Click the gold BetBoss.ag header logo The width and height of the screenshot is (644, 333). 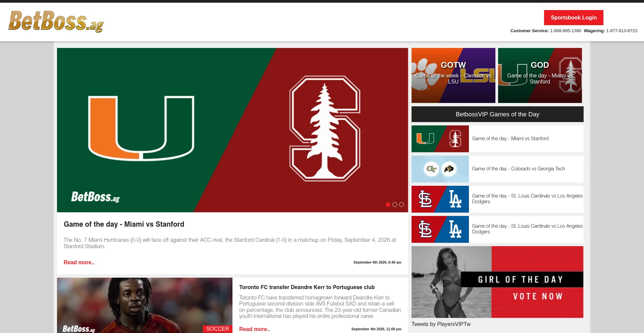[56, 21]
